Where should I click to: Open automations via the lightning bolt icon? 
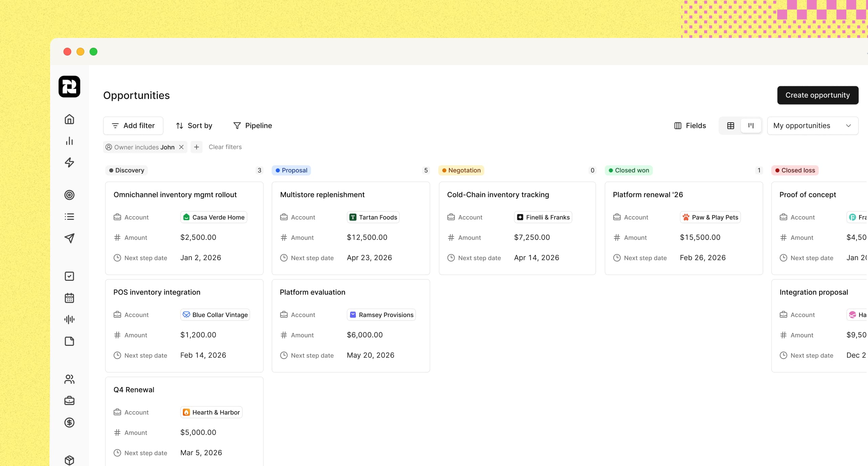69,163
